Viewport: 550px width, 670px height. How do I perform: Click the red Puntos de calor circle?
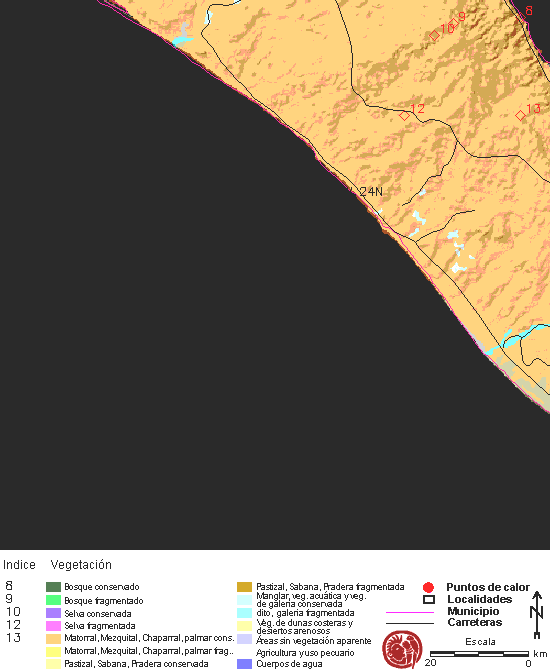click(428, 588)
